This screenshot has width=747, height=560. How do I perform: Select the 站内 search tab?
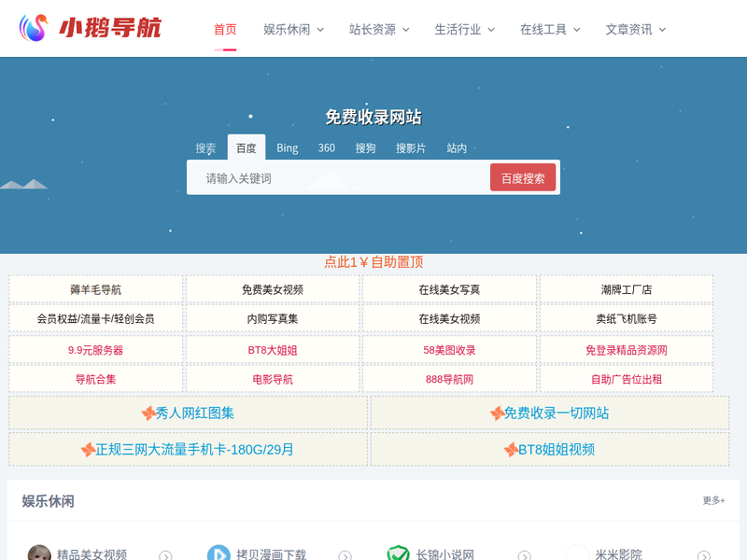[x=457, y=148]
